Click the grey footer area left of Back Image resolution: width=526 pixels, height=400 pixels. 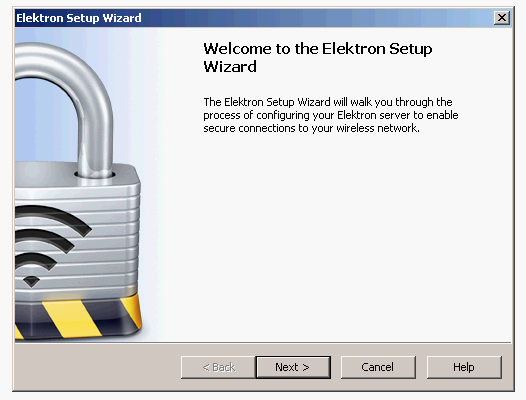(97, 367)
